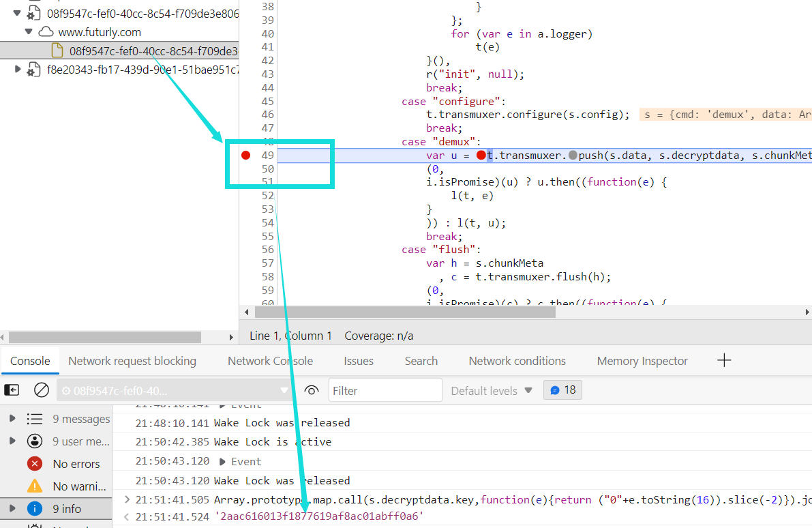812x528 pixels.
Task: Switch to the Issues tab
Action: pos(359,361)
